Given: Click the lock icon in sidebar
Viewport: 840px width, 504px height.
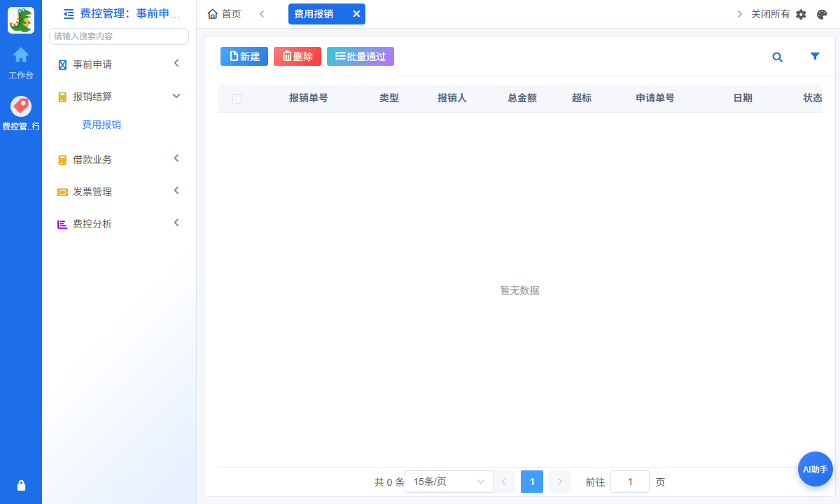Looking at the screenshot, I should point(21,485).
